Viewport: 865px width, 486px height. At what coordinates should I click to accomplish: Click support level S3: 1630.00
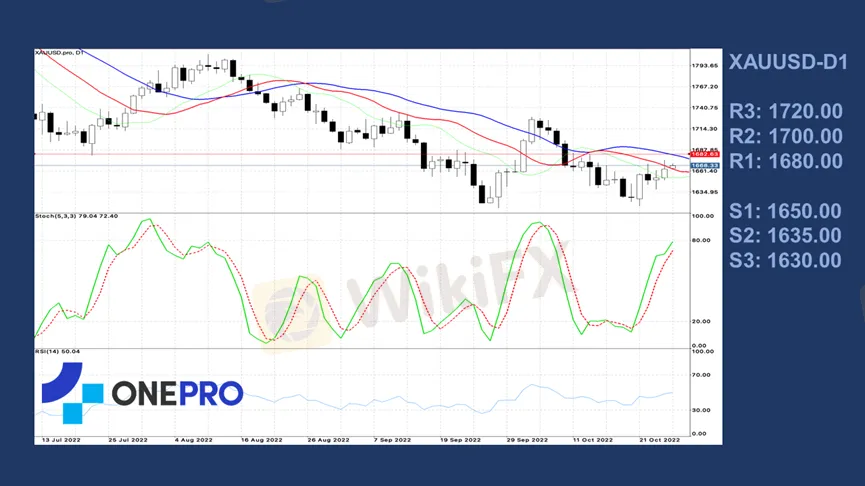(x=784, y=261)
